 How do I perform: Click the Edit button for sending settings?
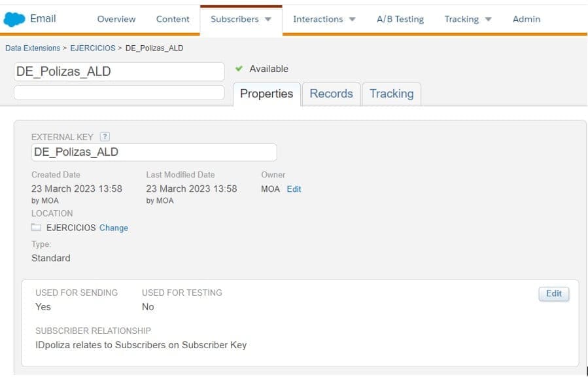(x=553, y=294)
